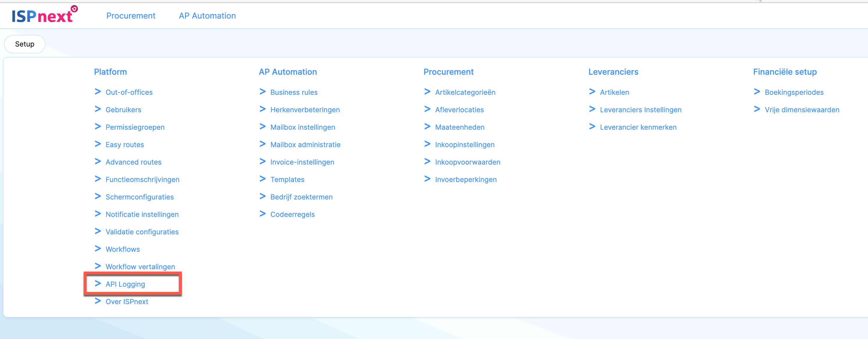Click the Platform column heading
The height and width of the screenshot is (339, 868).
coord(110,72)
